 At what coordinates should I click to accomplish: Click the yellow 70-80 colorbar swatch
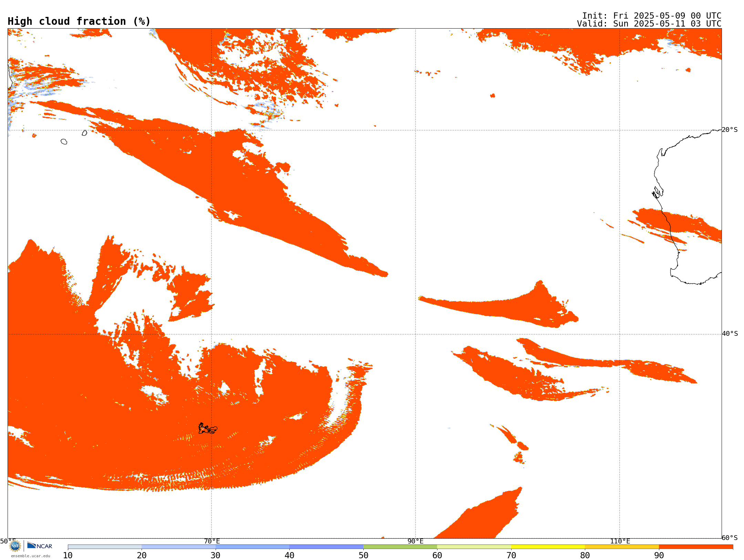tap(548, 547)
